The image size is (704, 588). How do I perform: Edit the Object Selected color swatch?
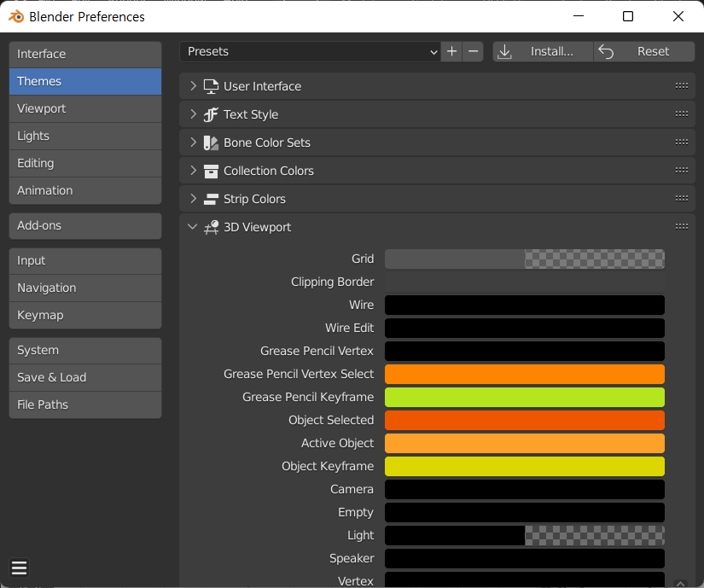(x=525, y=421)
